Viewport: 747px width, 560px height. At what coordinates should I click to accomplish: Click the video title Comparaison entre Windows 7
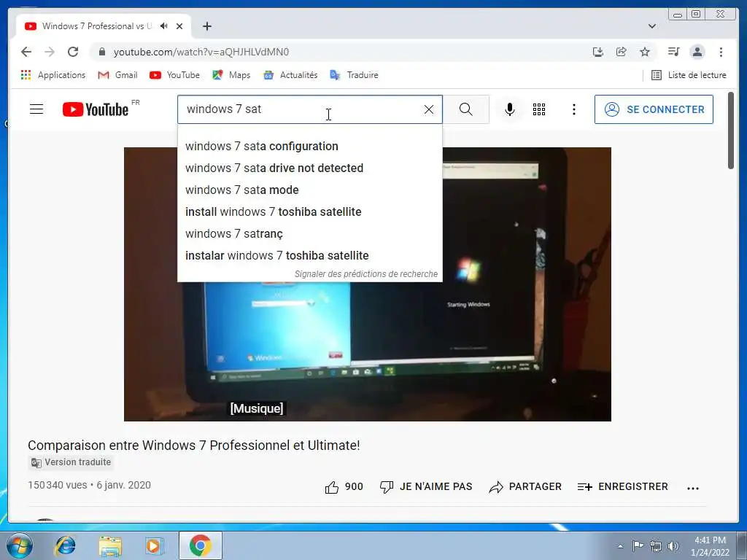tap(194, 446)
